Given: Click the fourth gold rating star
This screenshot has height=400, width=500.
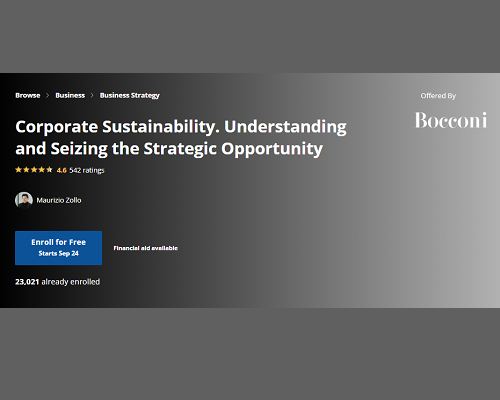Looking at the screenshot, I should 42,170.
